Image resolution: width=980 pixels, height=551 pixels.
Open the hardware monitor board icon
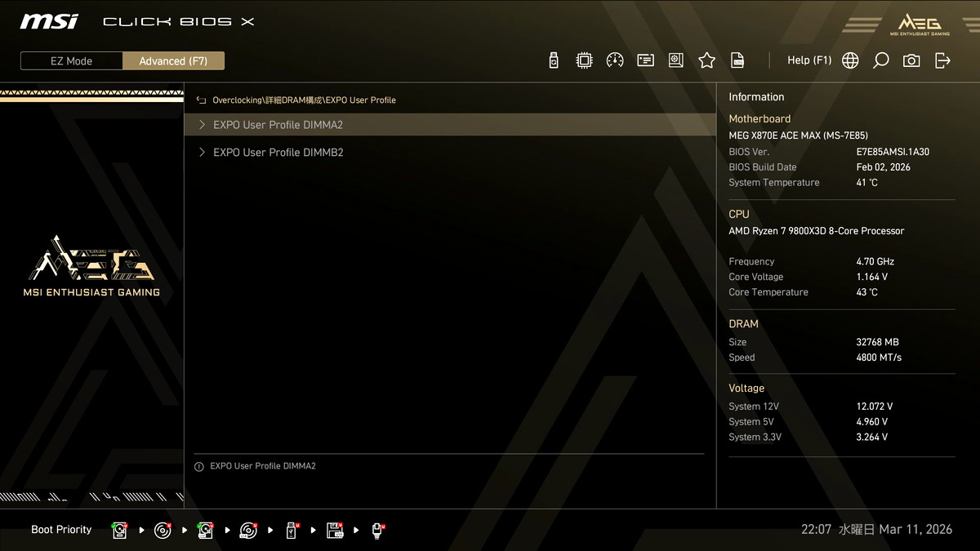(676, 60)
